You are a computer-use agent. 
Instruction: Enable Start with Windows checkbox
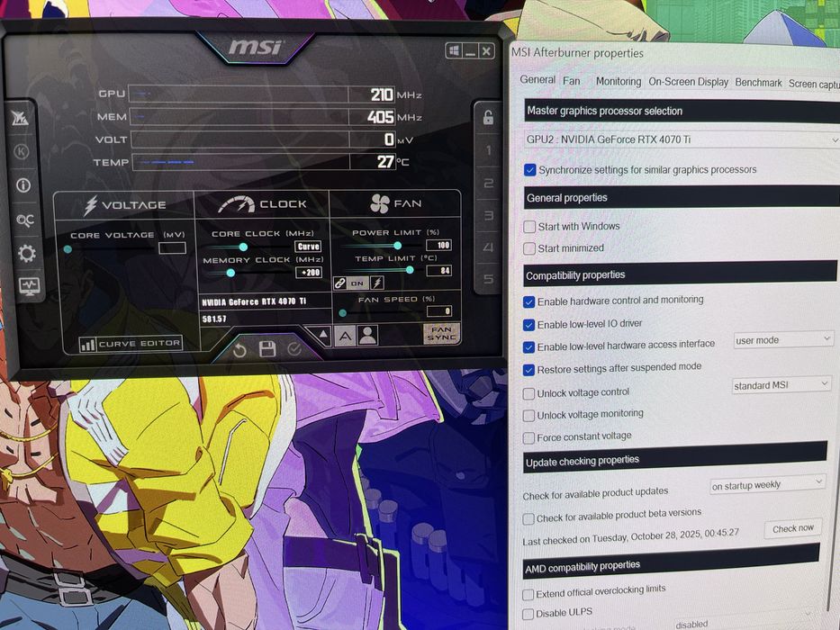529,227
